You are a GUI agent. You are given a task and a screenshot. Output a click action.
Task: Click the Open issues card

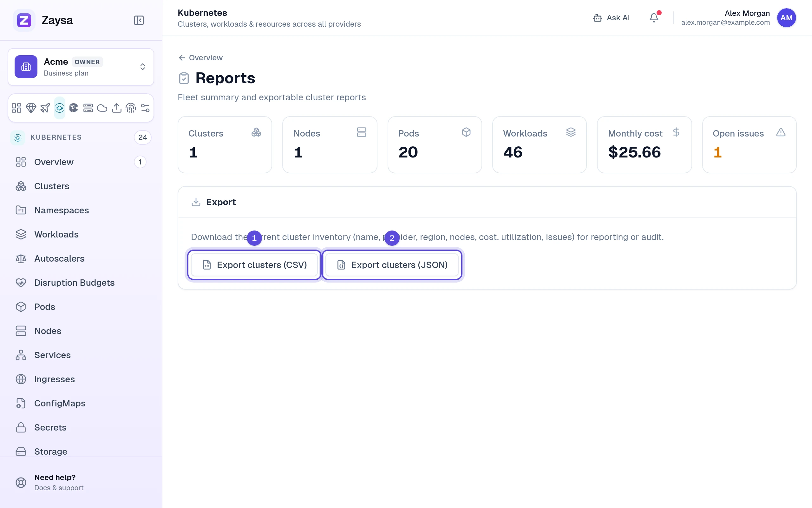pos(749,145)
